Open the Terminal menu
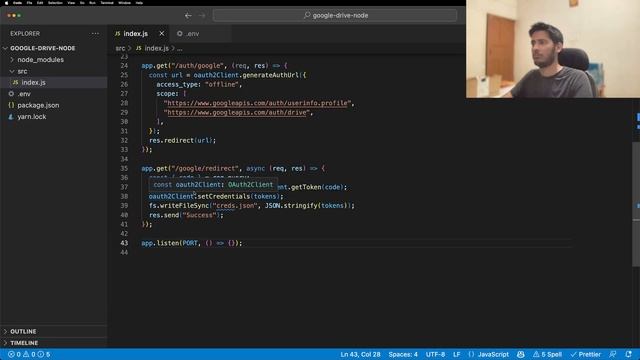Viewport: 640px width, 360px height. click(x=107, y=2)
